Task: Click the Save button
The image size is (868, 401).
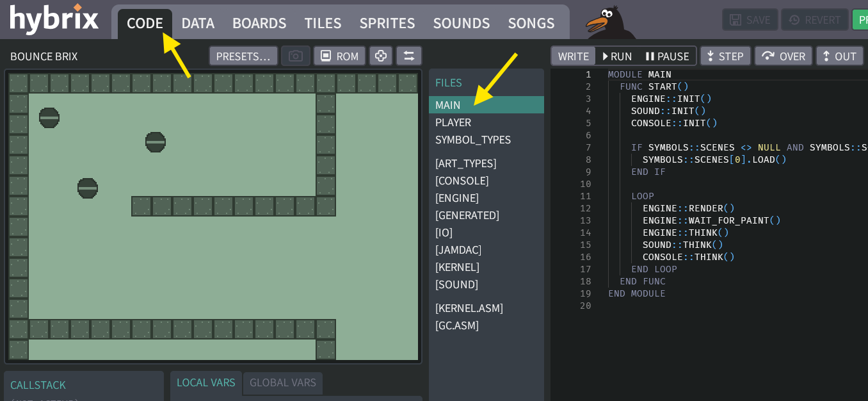Action: [x=750, y=20]
